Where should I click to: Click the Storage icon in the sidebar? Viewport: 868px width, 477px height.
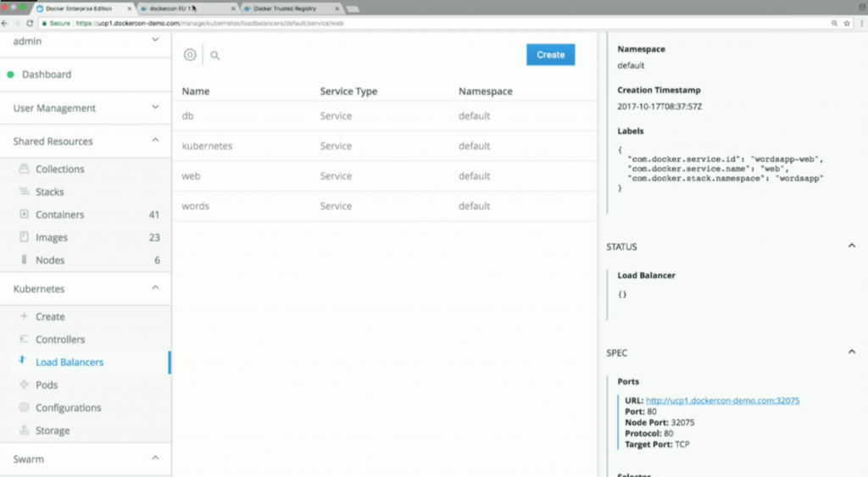24,430
